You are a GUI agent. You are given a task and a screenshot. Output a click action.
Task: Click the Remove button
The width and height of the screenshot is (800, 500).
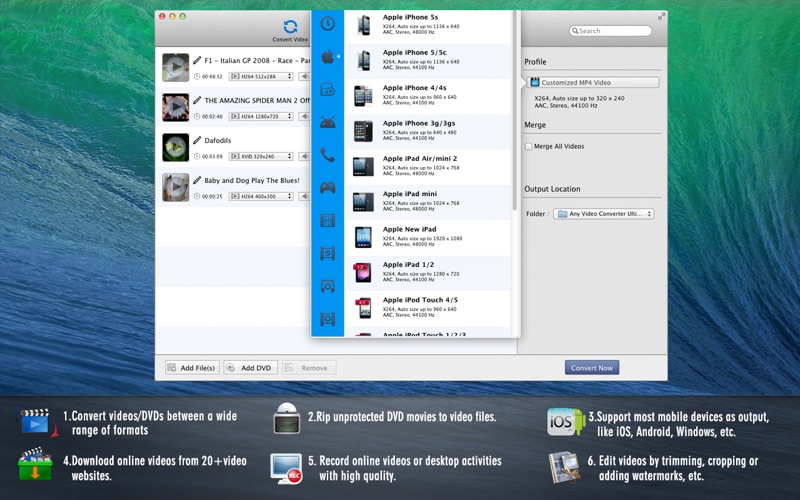click(x=309, y=368)
